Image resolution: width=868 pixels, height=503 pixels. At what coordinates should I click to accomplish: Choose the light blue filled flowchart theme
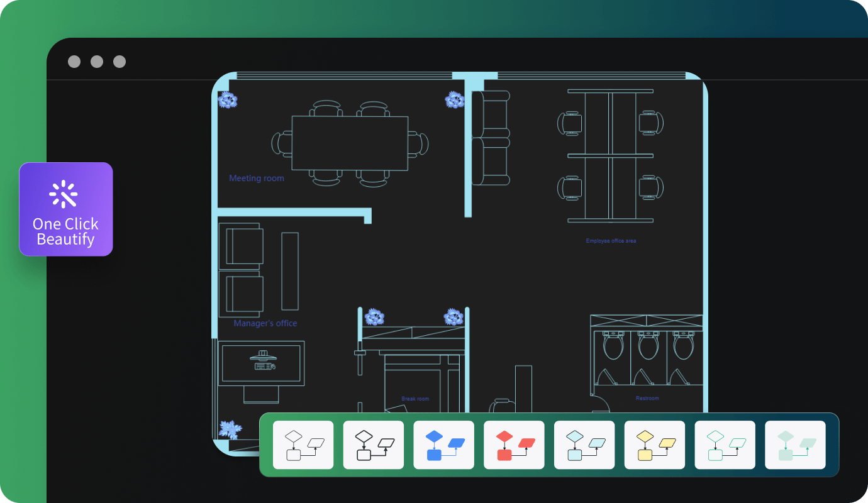coord(584,445)
